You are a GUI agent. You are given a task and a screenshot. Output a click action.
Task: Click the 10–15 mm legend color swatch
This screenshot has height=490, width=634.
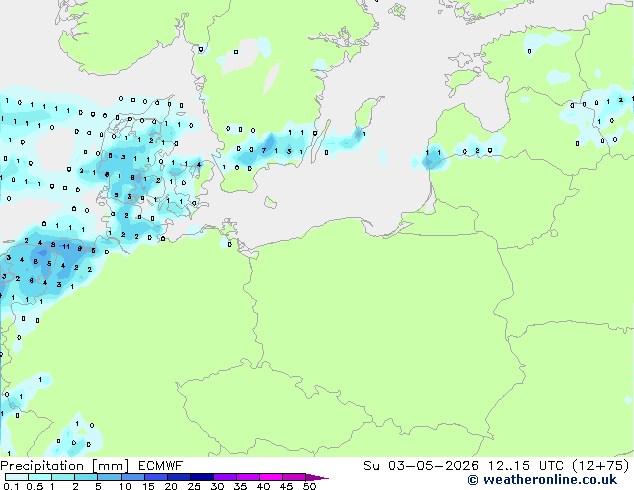tap(133, 477)
